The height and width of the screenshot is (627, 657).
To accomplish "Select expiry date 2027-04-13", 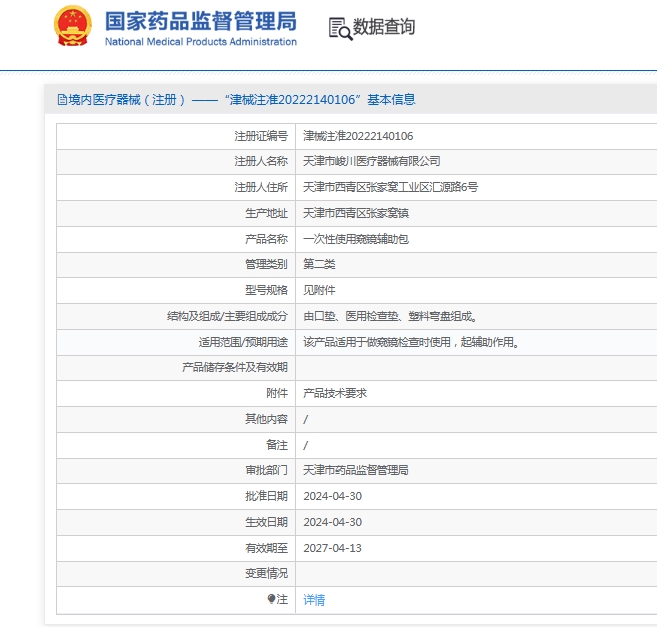I will point(332,548).
